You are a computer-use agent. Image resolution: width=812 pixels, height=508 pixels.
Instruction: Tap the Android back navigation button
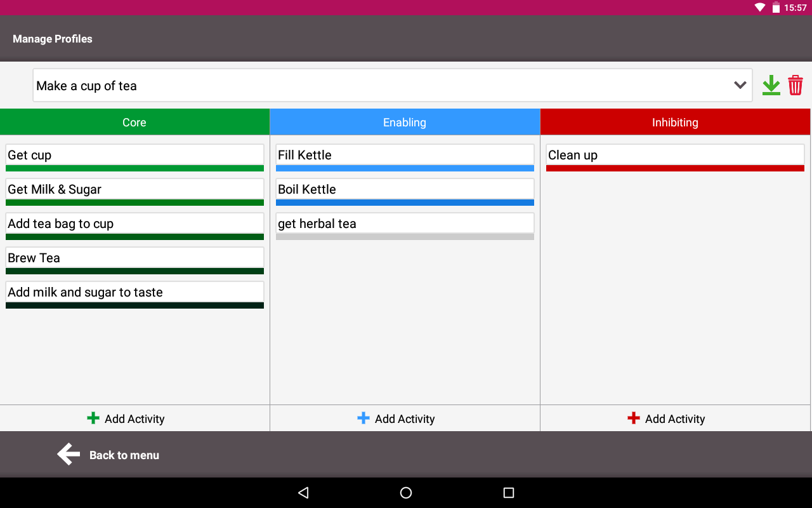tap(303, 493)
